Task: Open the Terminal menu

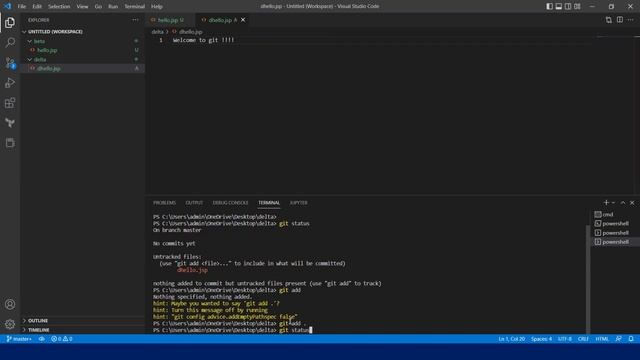Action: point(134,6)
